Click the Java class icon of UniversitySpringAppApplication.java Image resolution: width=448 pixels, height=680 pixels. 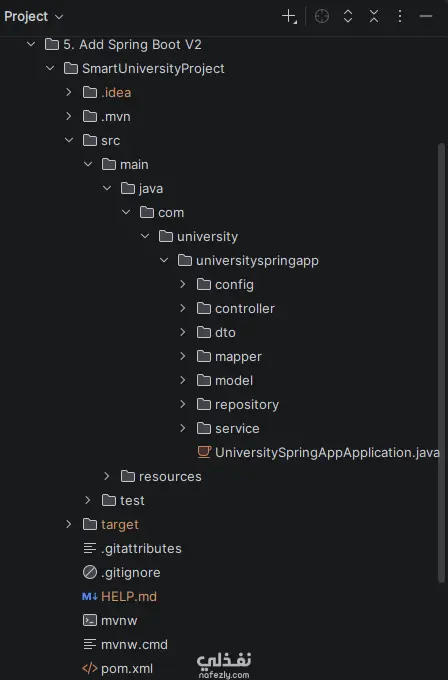pyautogui.click(x=204, y=452)
